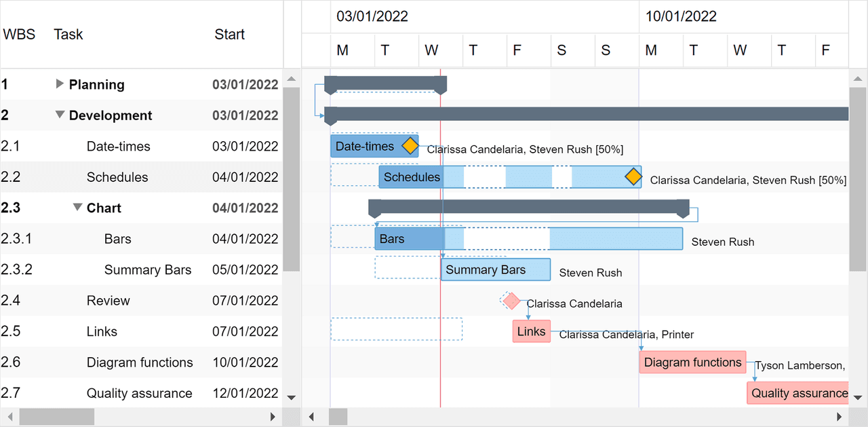Viewport: 868px width, 427px height.
Task: Click the Schedules orange milestone diamond
Action: (633, 177)
